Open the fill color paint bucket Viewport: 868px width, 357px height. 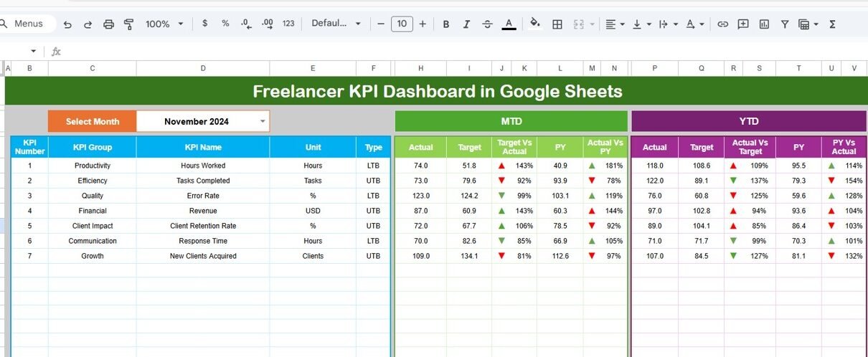534,24
